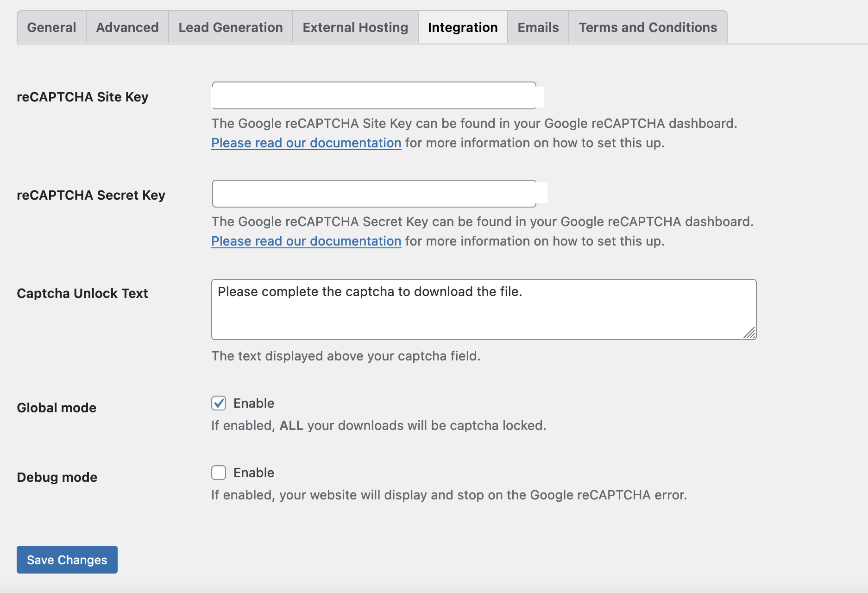Grab the textarea resize handle
This screenshot has width=868, height=593.
(750, 333)
